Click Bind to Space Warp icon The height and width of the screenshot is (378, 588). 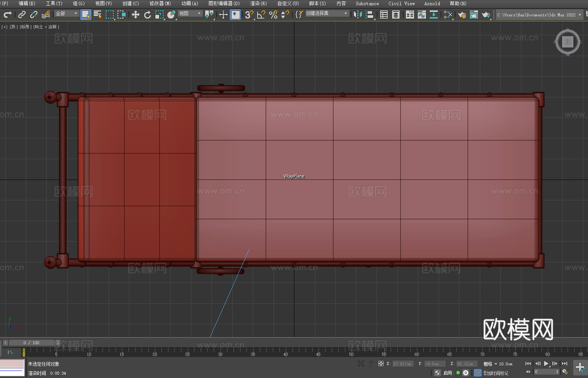point(46,14)
